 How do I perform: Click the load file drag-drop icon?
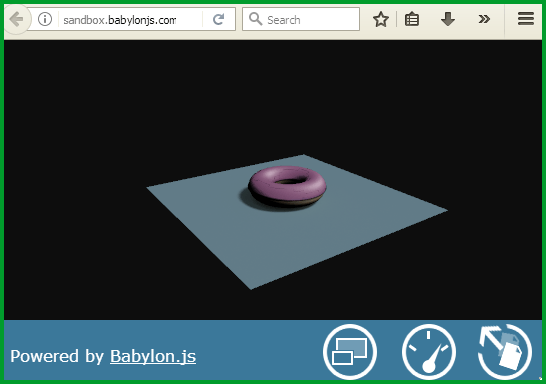(505, 352)
